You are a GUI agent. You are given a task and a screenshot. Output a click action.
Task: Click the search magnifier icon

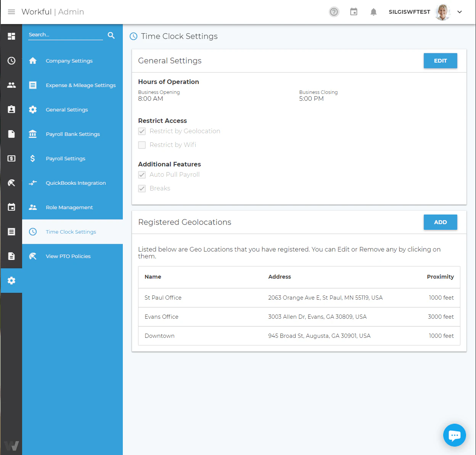coord(111,35)
